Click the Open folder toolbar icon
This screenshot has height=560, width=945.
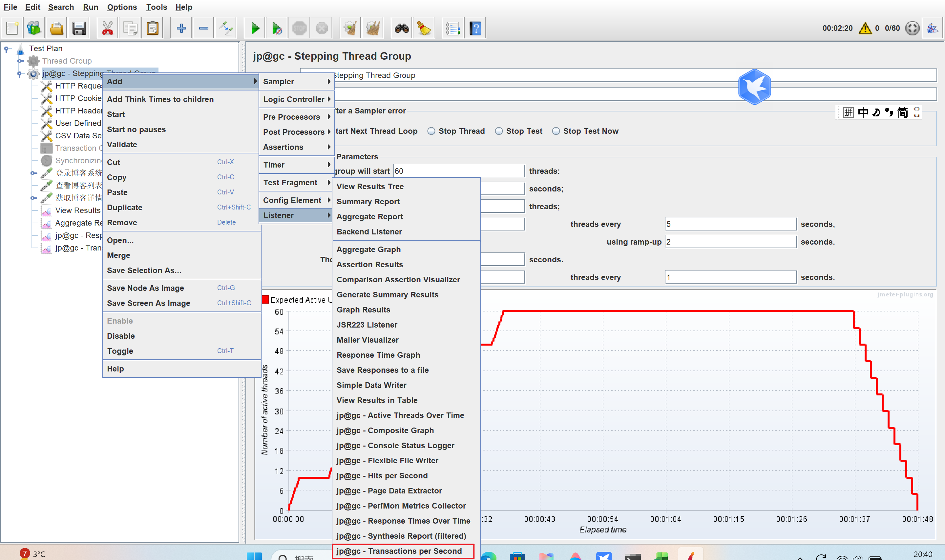coord(57,28)
